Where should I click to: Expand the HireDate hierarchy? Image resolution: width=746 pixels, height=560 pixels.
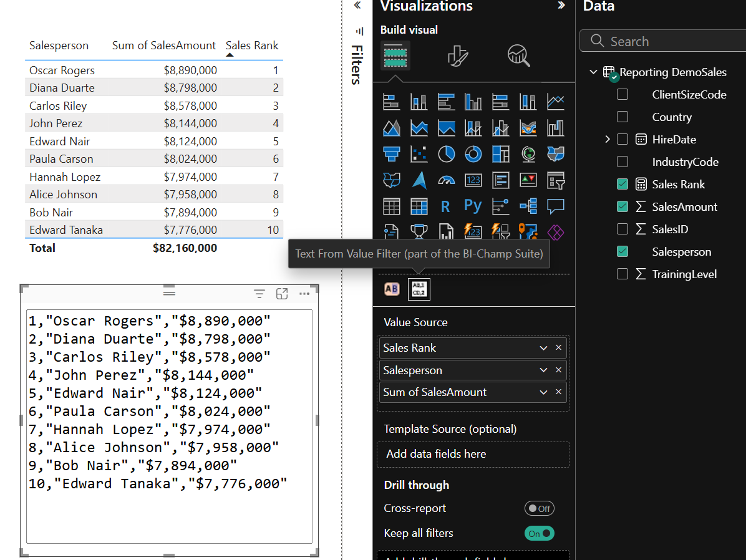point(608,139)
